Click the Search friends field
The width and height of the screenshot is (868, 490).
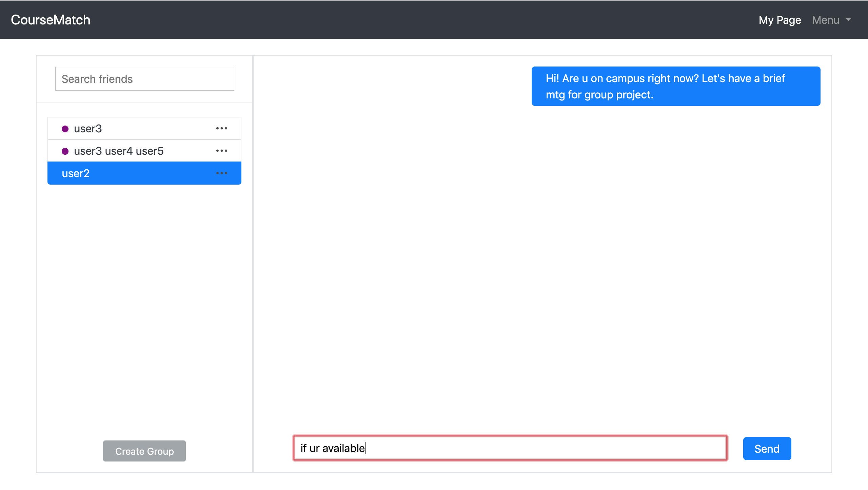(144, 78)
